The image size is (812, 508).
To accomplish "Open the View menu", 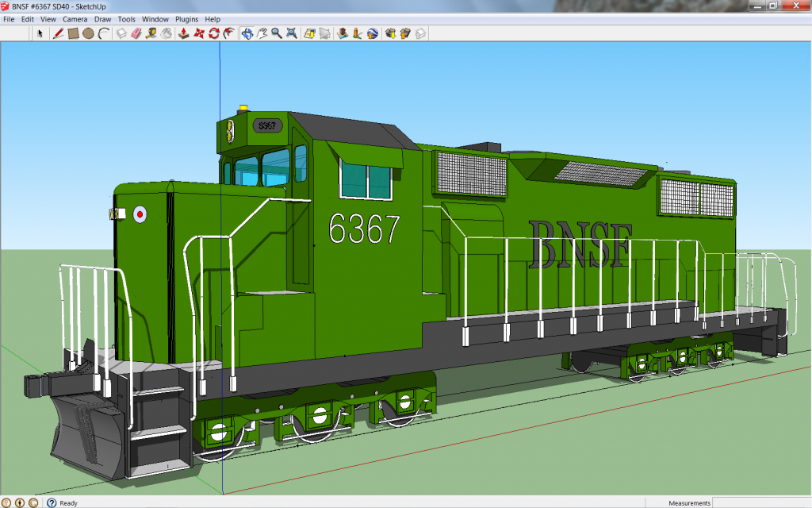I will coord(48,19).
